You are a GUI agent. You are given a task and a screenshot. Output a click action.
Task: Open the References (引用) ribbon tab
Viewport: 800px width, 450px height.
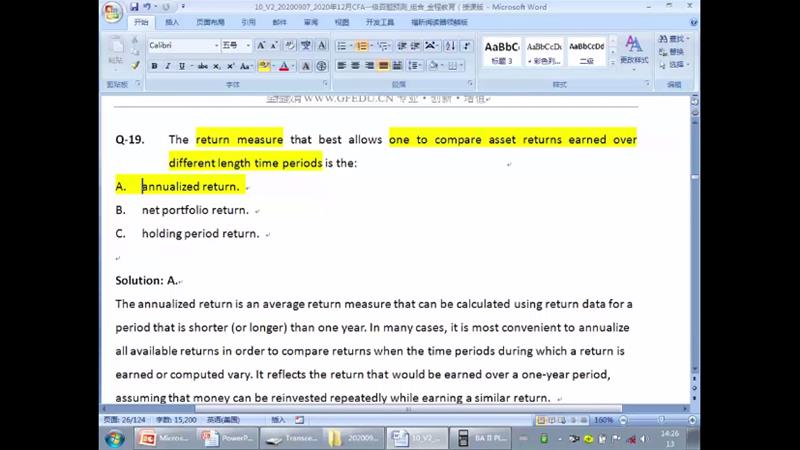248,22
